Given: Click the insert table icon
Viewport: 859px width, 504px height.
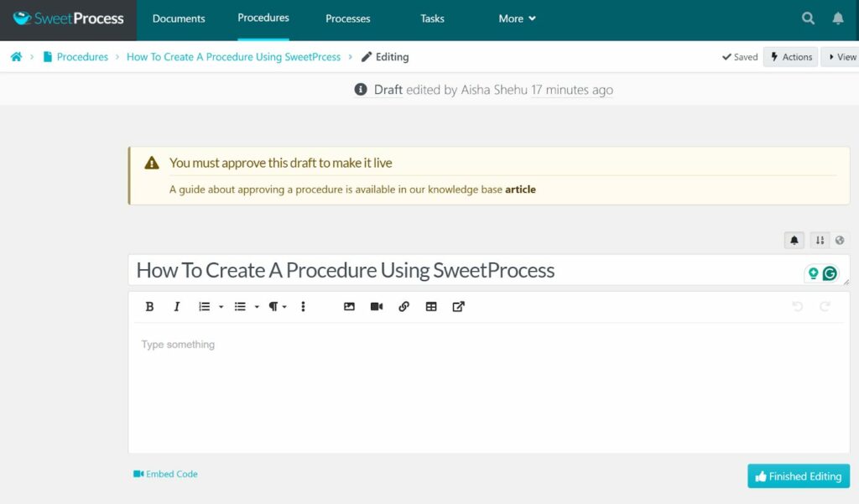Looking at the screenshot, I should [431, 307].
